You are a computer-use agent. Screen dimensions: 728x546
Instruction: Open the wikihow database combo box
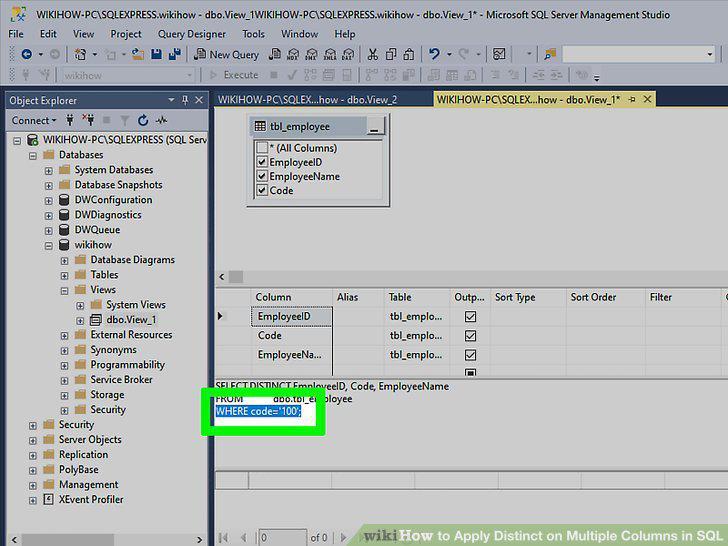click(x=127, y=75)
